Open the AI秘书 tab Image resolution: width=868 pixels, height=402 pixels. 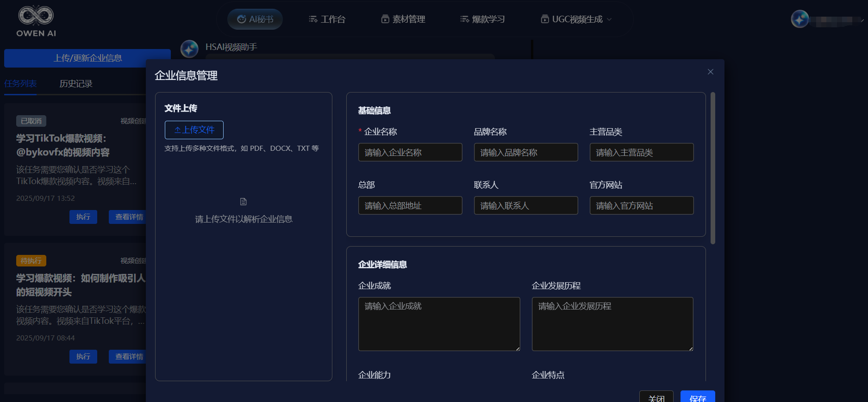pos(255,19)
